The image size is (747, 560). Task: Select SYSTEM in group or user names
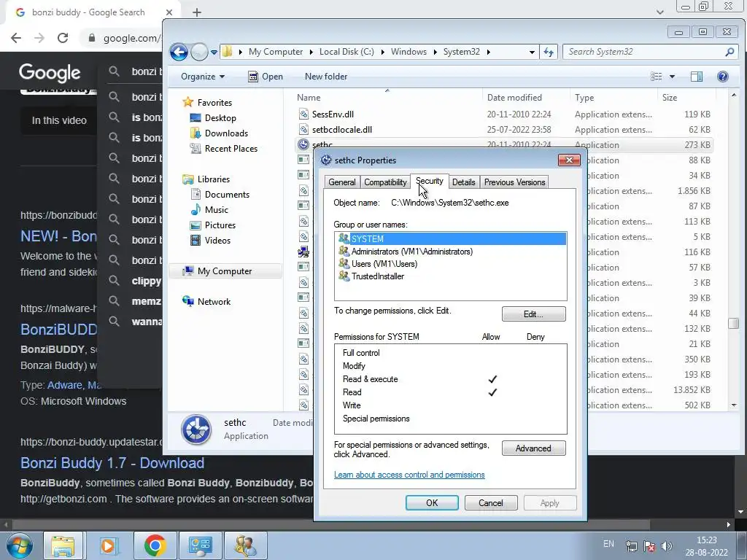click(450, 238)
